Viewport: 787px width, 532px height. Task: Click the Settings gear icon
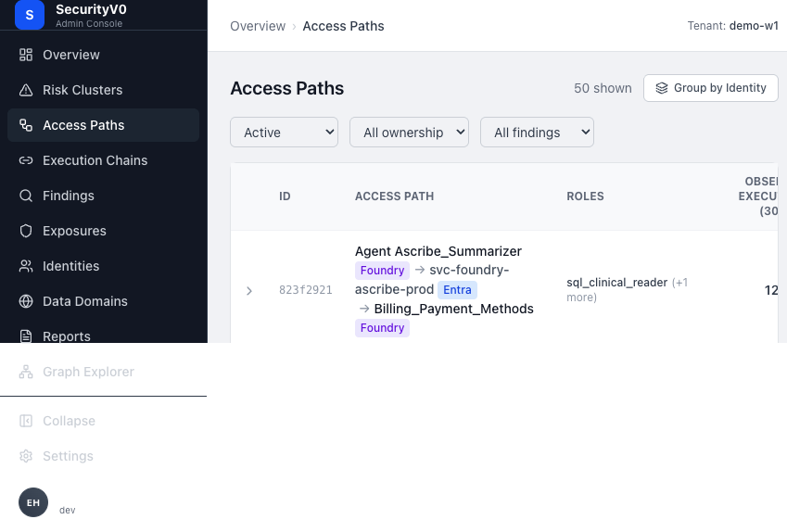(26, 456)
